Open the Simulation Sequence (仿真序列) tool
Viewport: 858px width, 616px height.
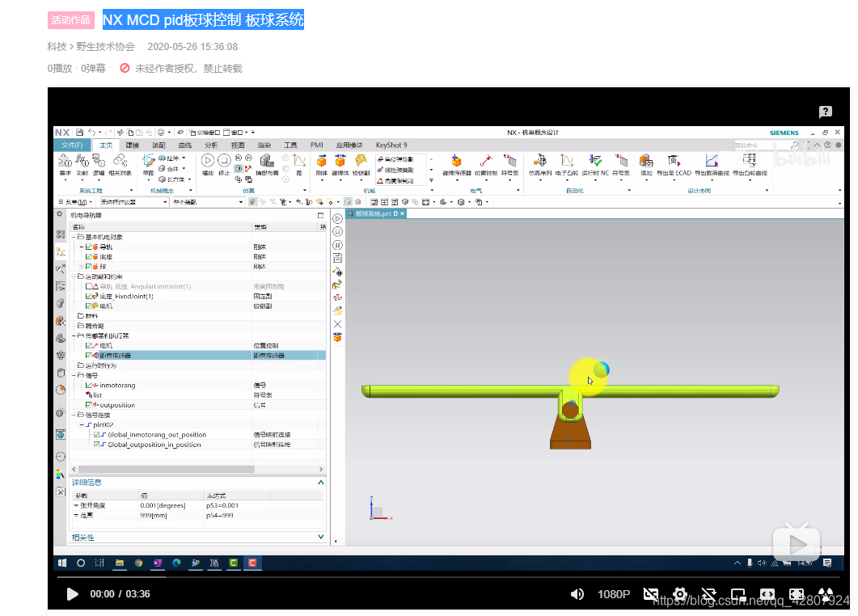[540, 164]
